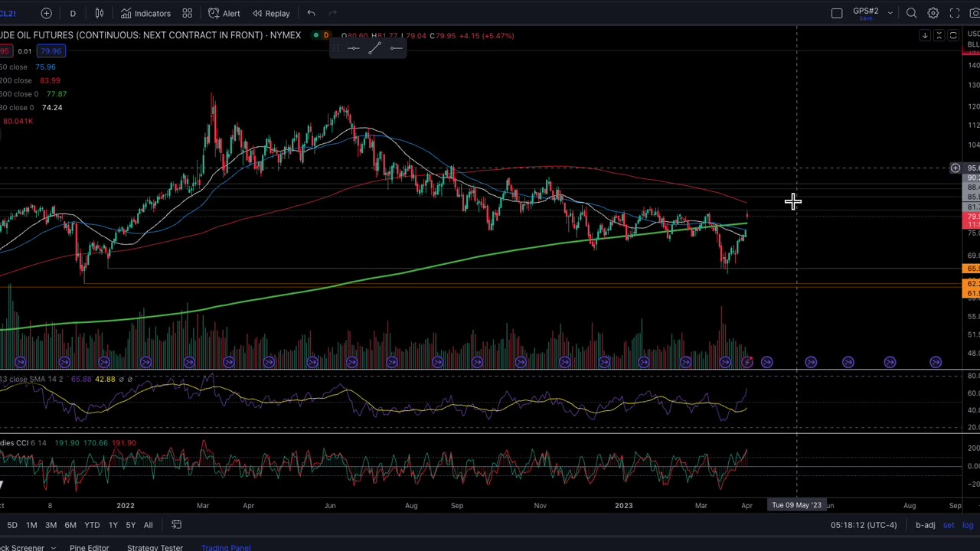The height and width of the screenshot is (551, 980).
Task: Click the blue 79.96 buy price button
Action: click(51, 51)
